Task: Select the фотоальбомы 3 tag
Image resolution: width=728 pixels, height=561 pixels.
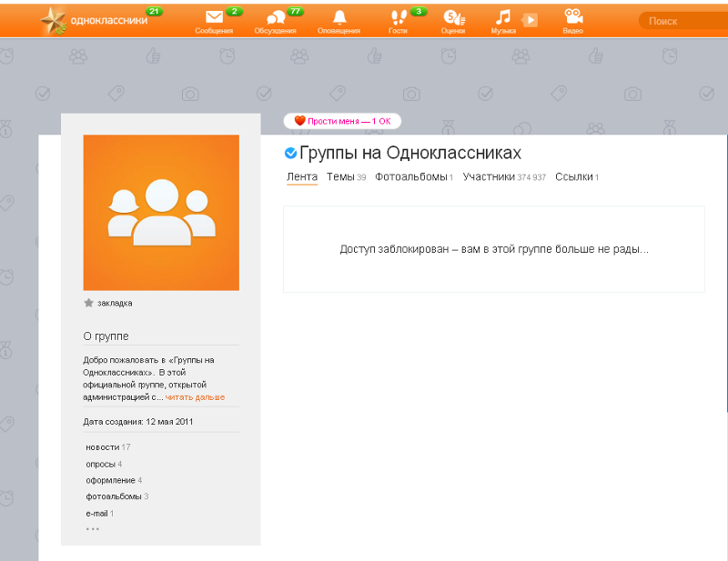Action: [x=117, y=496]
